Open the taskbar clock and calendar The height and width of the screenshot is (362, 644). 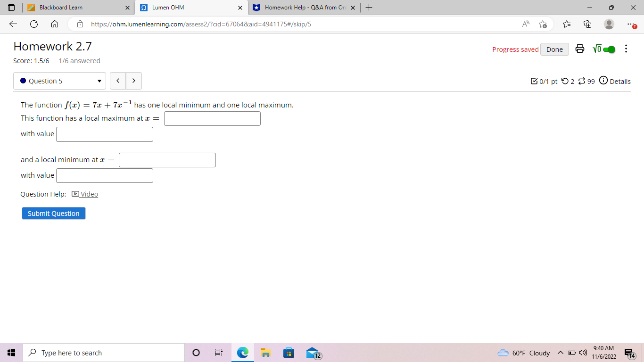pyautogui.click(x=604, y=352)
